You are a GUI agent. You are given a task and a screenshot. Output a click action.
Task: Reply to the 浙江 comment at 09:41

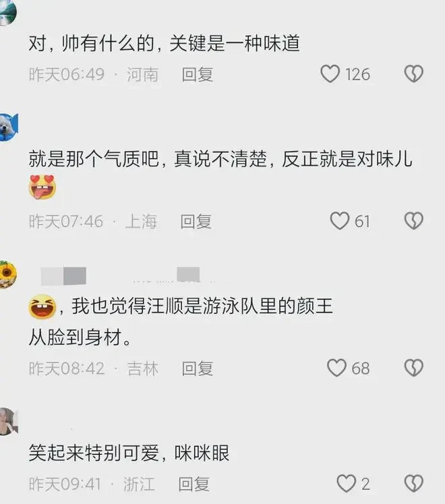[194, 484]
